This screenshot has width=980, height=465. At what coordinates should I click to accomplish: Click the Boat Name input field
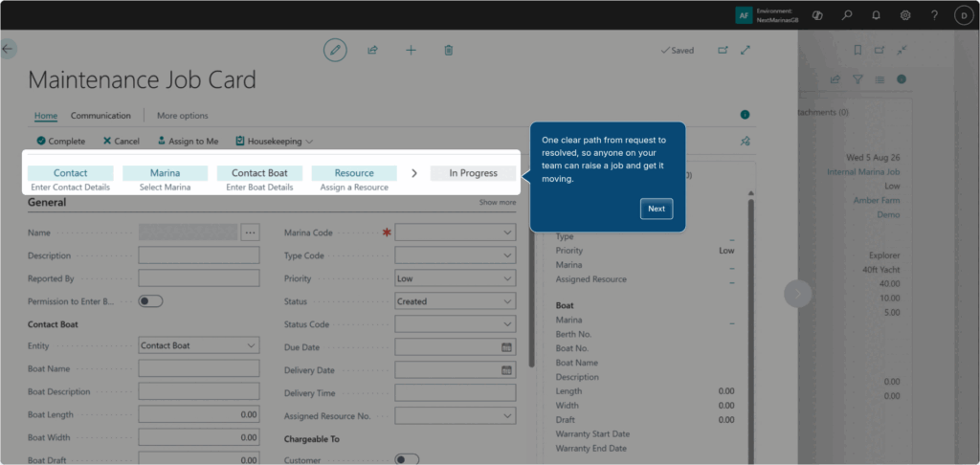coord(199,368)
